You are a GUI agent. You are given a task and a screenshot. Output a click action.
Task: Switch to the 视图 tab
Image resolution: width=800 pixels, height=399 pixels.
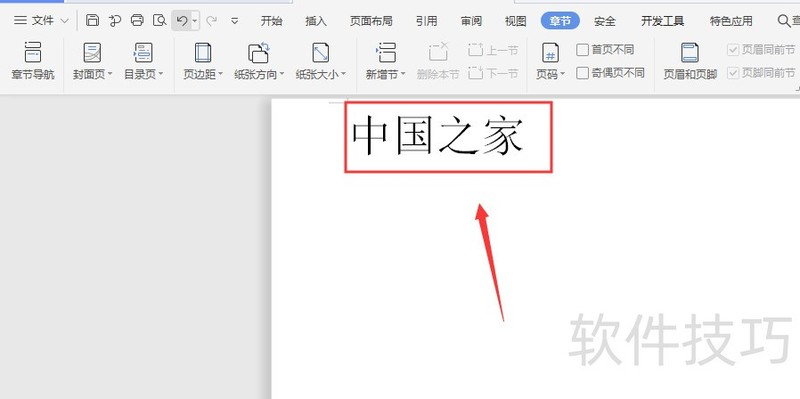[x=515, y=21]
